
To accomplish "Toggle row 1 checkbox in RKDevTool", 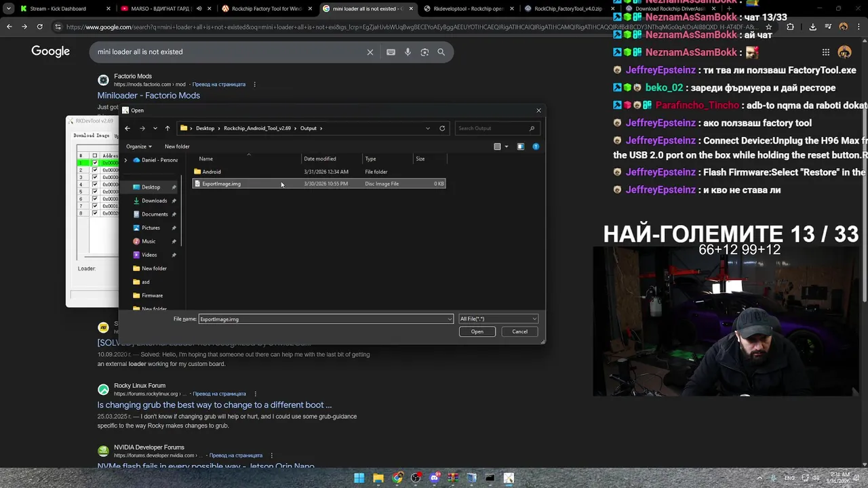I will 95,163.
